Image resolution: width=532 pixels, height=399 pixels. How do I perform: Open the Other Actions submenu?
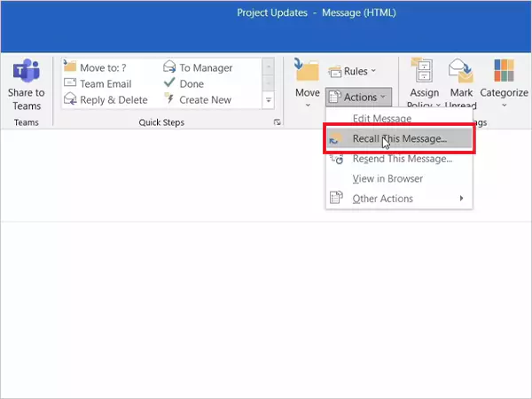(399, 198)
